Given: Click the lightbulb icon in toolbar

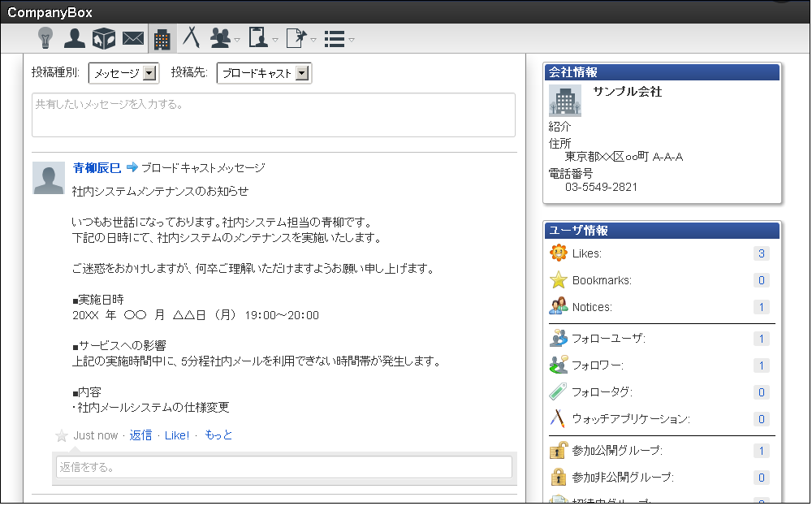Looking at the screenshot, I should click(x=45, y=38).
